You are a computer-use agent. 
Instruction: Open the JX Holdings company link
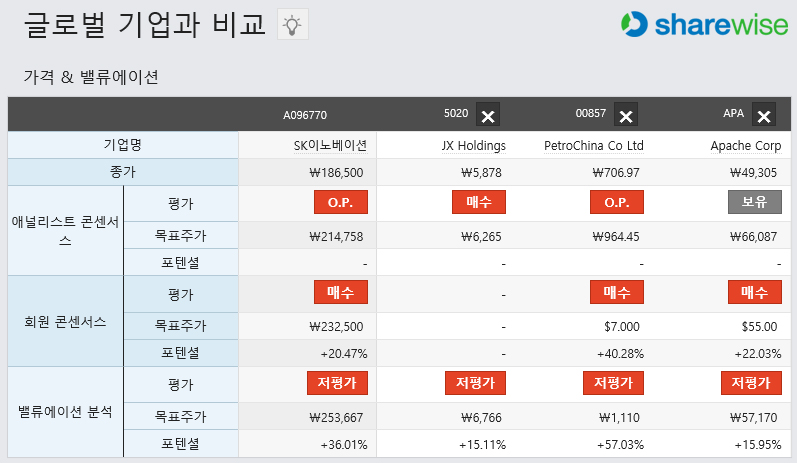pyautogui.click(x=474, y=146)
